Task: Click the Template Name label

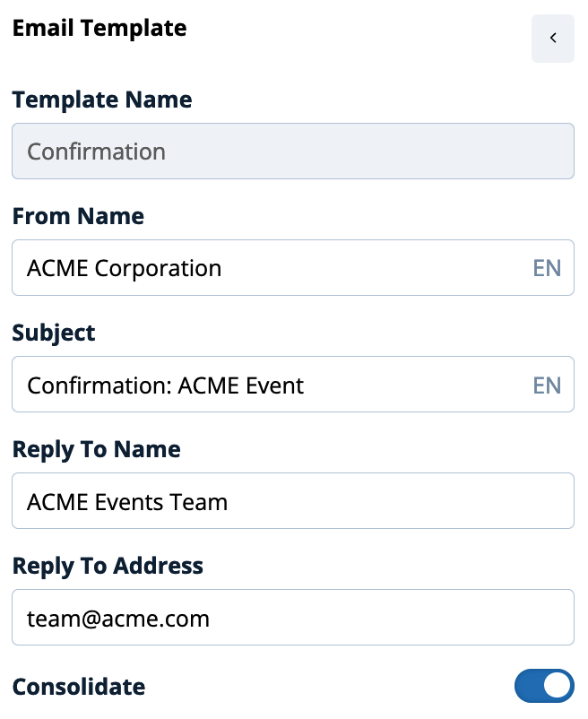Action: (102, 100)
